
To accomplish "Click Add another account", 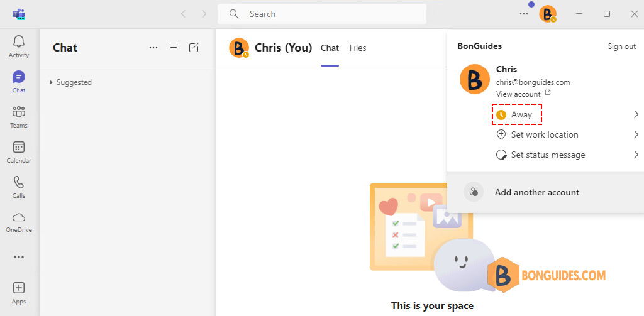I will pyautogui.click(x=537, y=192).
